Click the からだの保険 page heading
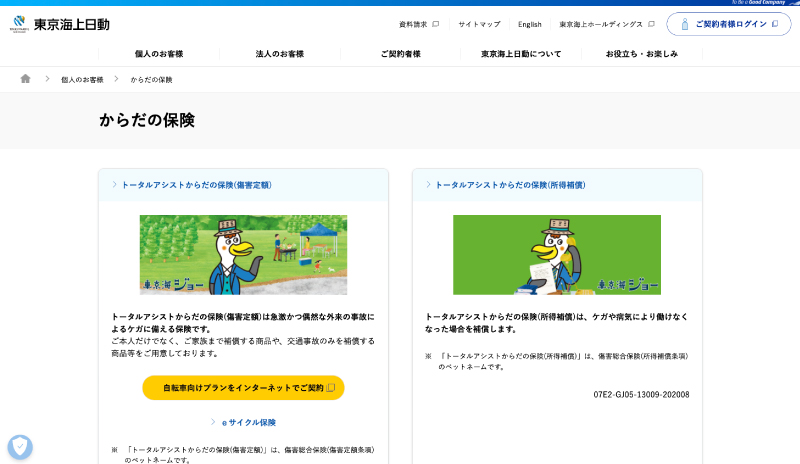The width and height of the screenshot is (800, 464). 147,120
